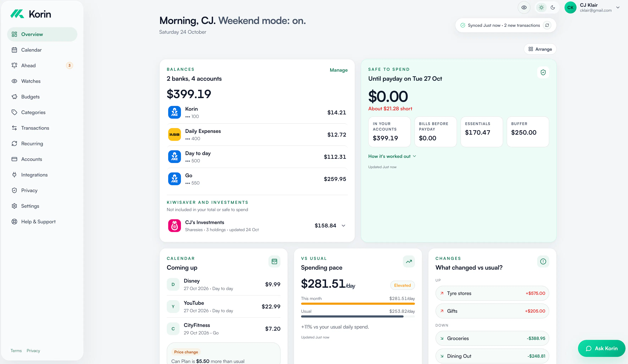Open Budgets in the sidebar

42,97
